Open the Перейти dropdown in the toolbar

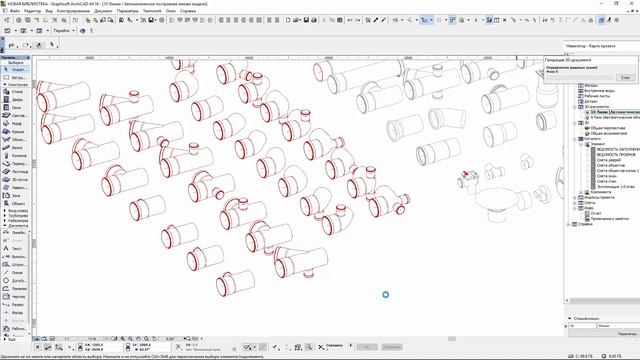(x=64, y=31)
